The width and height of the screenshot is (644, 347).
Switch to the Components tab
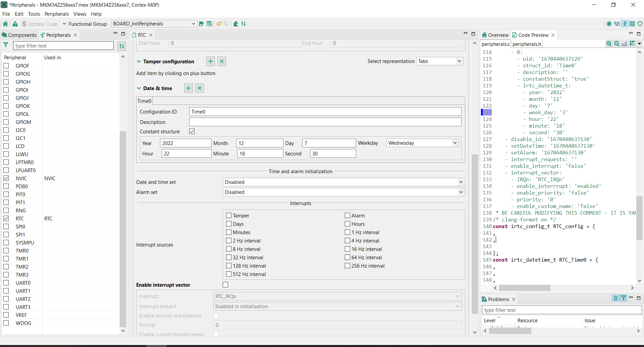[x=19, y=35]
